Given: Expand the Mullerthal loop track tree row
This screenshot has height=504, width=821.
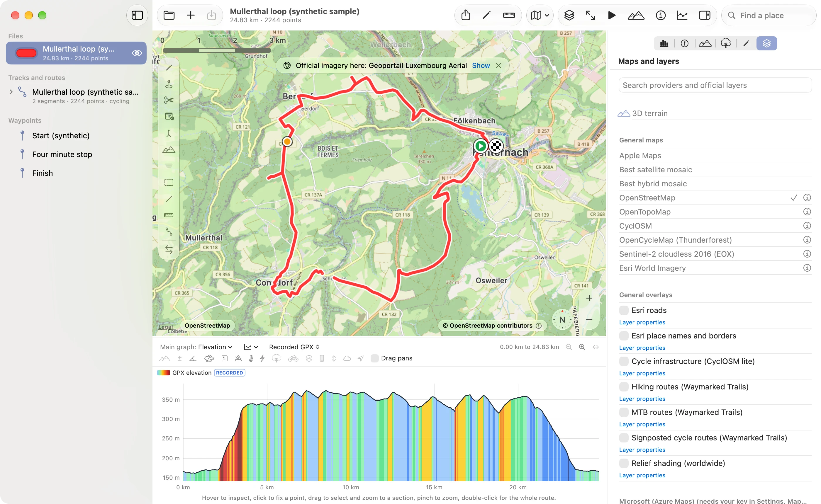Looking at the screenshot, I should [11, 92].
